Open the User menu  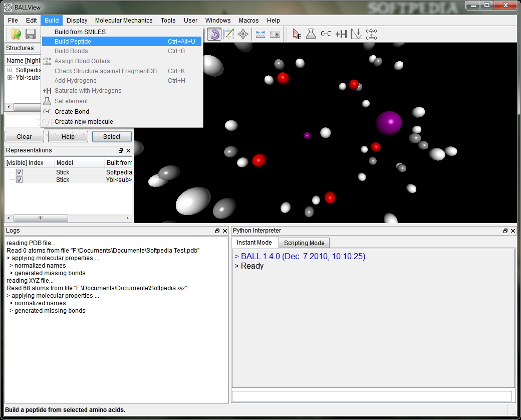[191, 20]
